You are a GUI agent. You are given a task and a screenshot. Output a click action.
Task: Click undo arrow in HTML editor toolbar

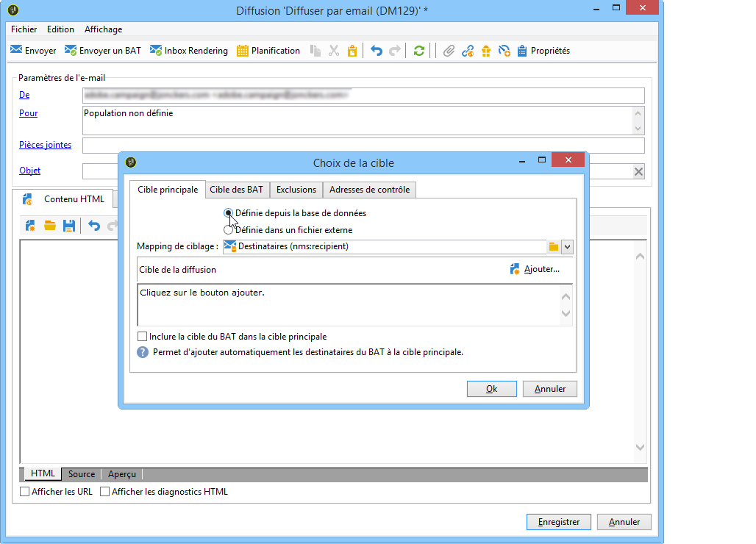(x=94, y=226)
